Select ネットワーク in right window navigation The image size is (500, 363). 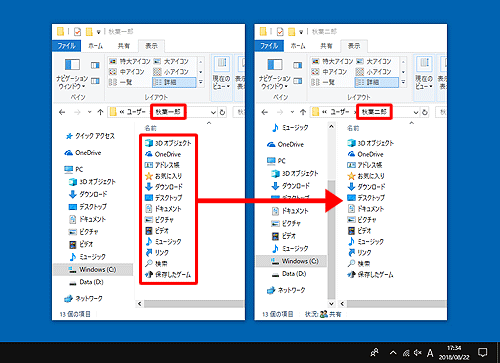[x=286, y=290]
